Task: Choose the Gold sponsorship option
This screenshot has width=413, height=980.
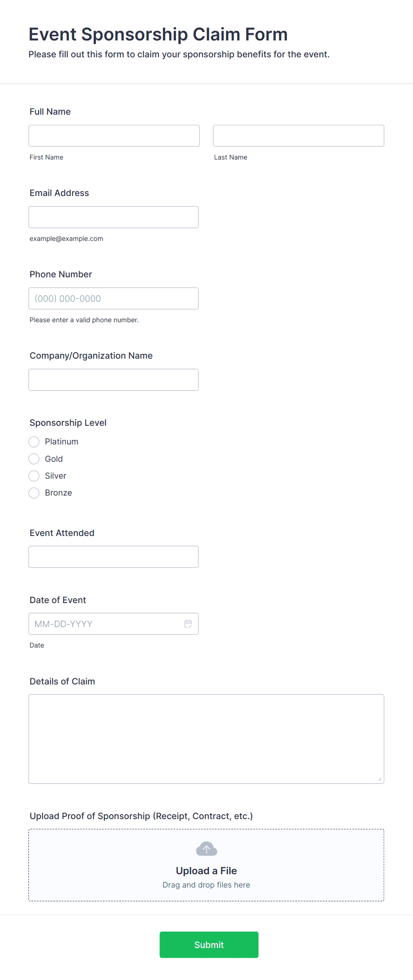Action: pyautogui.click(x=34, y=459)
